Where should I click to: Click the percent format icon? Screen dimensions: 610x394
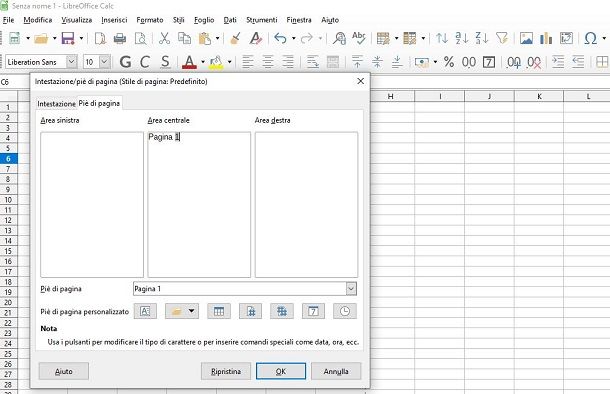(x=449, y=62)
